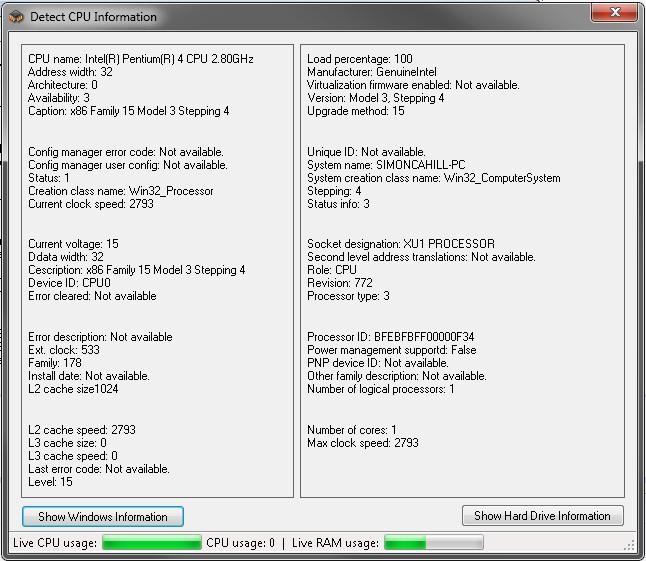The height and width of the screenshot is (561, 646).
Task: Select Creation class name: Win32_Processor
Action: tap(121, 191)
